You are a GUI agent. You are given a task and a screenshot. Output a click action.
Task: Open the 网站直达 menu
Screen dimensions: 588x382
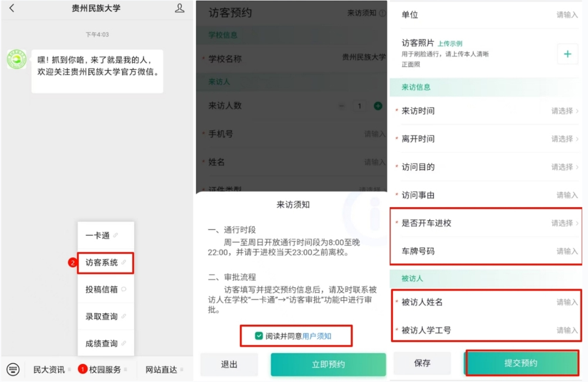164,370
